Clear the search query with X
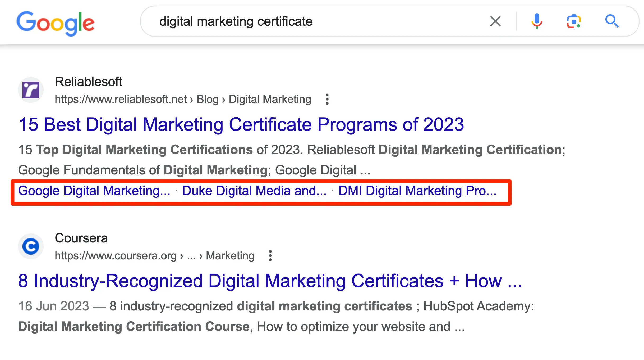 pyautogui.click(x=495, y=21)
